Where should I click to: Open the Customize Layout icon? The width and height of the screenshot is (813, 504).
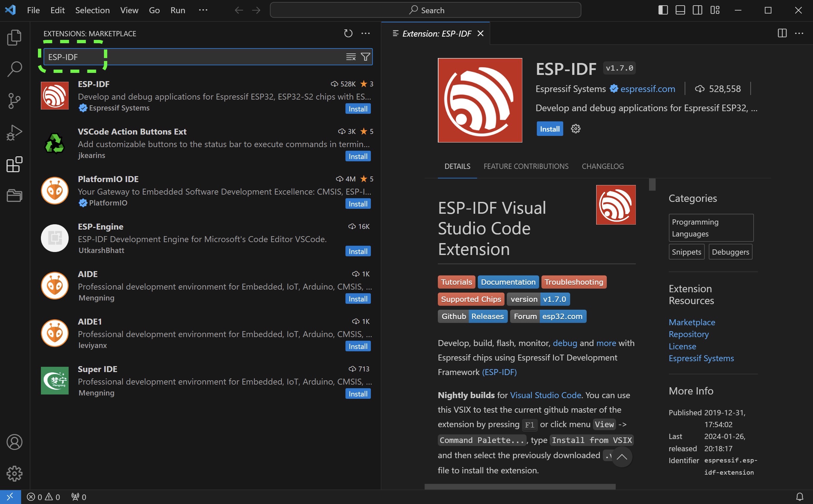pyautogui.click(x=715, y=10)
